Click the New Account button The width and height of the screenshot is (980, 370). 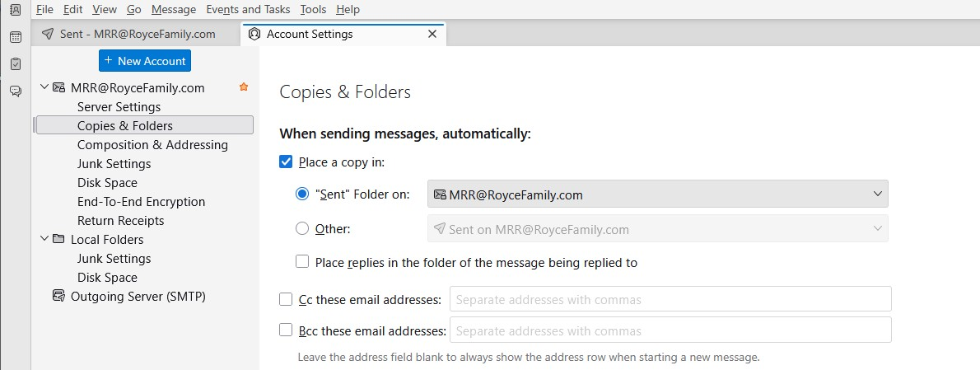(145, 61)
